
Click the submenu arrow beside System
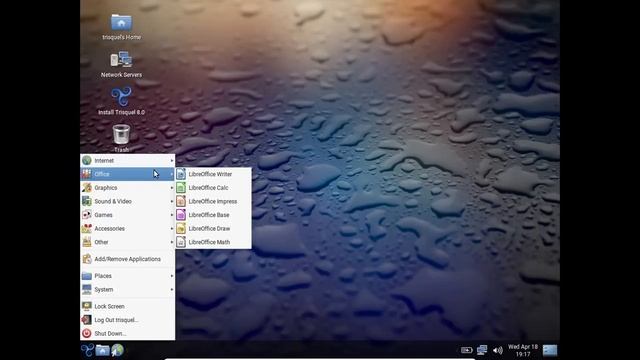(x=172, y=289)
